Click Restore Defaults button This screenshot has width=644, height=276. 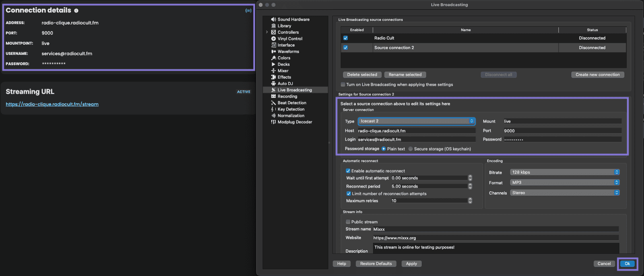[x=376, y=264]
